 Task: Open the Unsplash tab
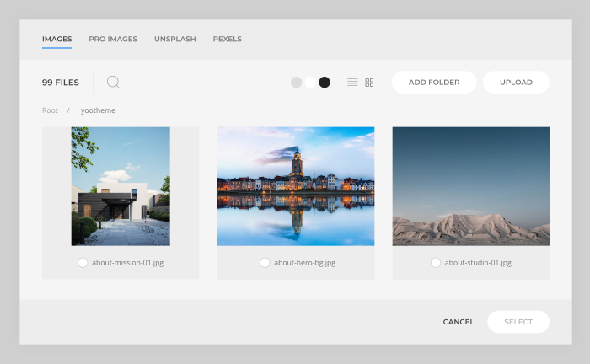pos(174,39)
